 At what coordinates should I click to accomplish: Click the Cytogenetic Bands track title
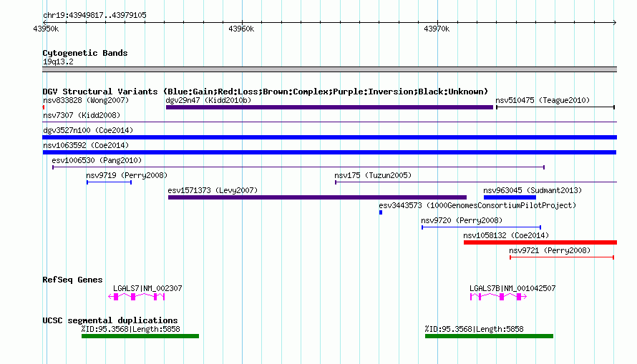(x=85, y=53)
